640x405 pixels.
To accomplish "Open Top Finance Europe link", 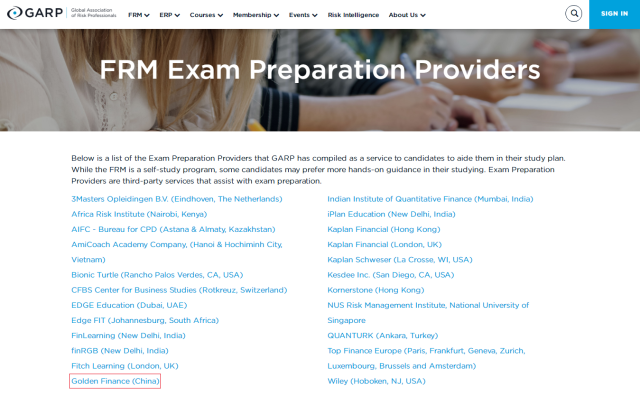I will [x=426, y=358].
